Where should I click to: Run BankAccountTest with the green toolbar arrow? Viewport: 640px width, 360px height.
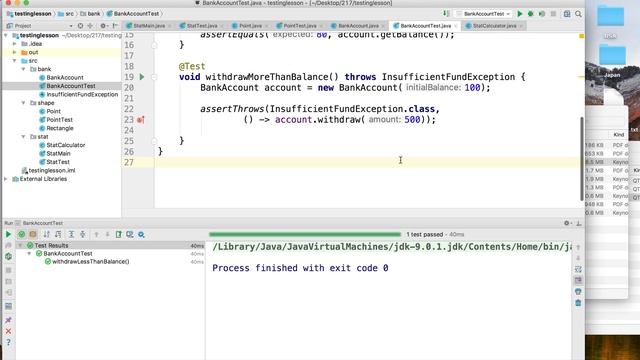[520, 14]
